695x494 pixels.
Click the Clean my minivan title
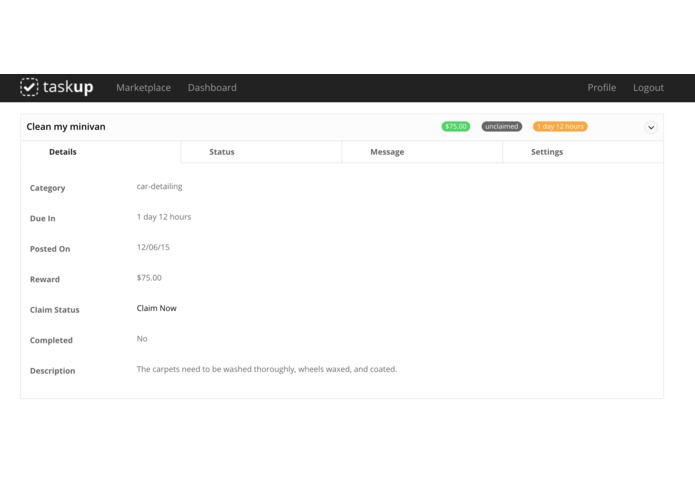point(66,127)
